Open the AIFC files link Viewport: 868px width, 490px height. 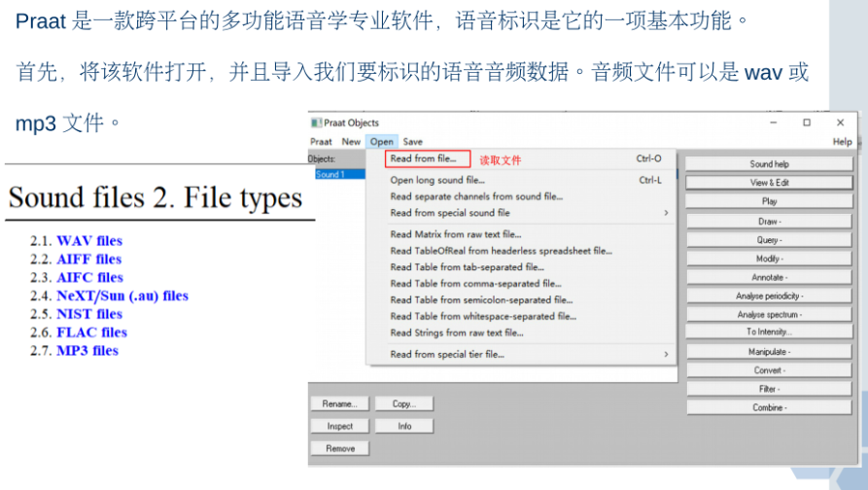pyautogui.click(x=89, y=277)
